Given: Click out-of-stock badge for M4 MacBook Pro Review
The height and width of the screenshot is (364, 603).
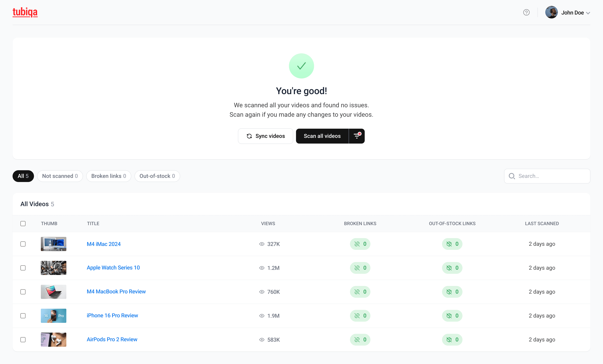Looking at the screenshot, I should point(452,292).
